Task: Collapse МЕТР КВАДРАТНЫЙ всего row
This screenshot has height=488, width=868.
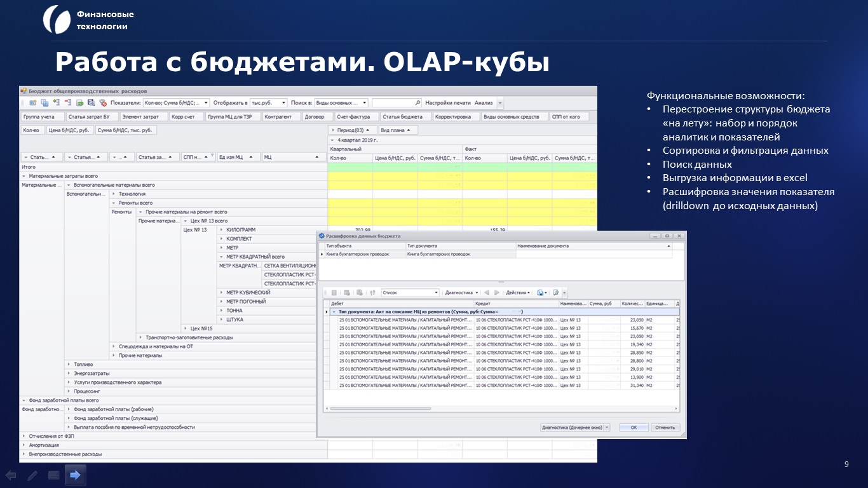Action: 220,257
